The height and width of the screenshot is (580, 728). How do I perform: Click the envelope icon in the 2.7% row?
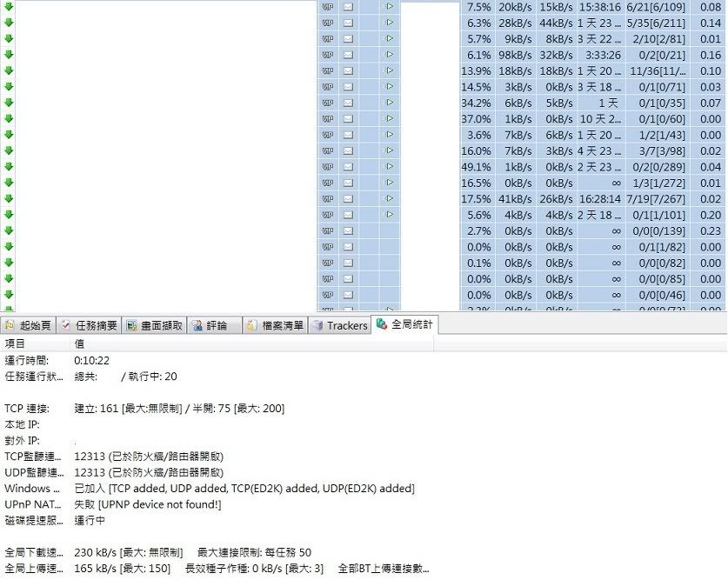349,230
